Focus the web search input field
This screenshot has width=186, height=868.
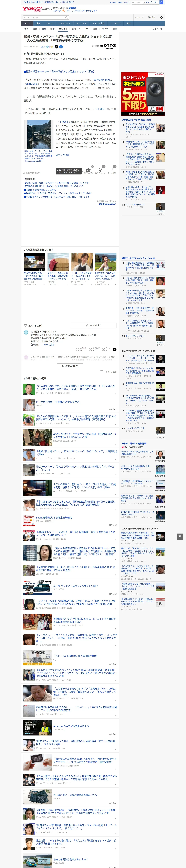tap(137, 2)
